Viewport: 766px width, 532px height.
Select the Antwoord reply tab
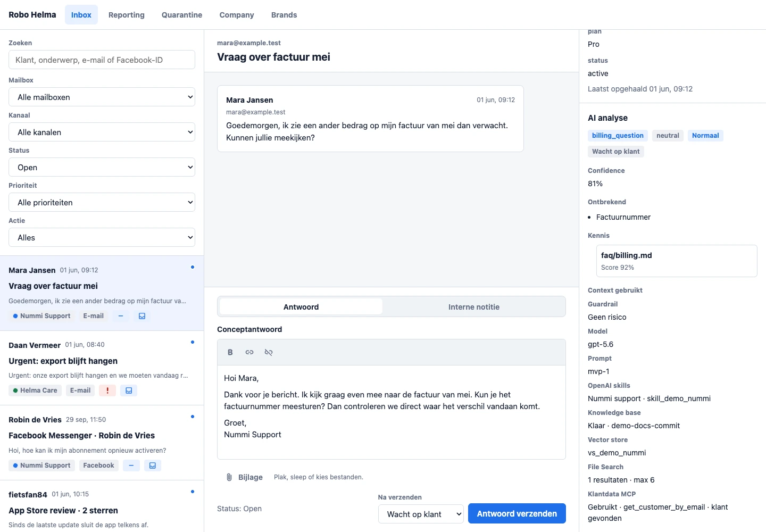coord(301,307)
